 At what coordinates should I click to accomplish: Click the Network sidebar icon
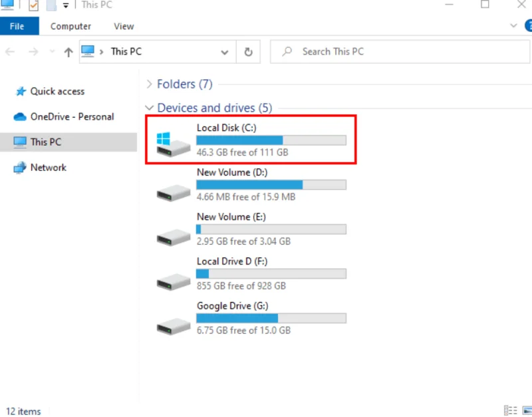click(20, 168)
